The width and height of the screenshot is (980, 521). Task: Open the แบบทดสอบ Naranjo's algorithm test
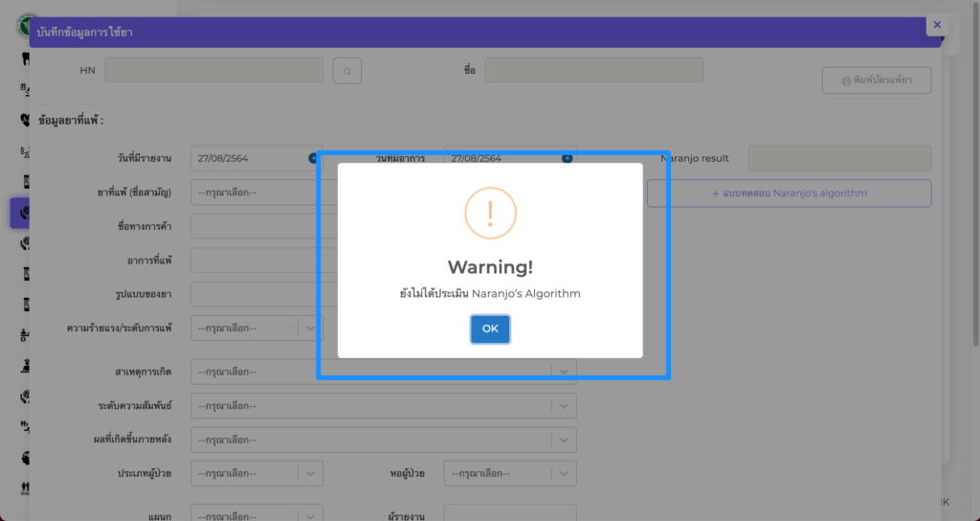789,193
